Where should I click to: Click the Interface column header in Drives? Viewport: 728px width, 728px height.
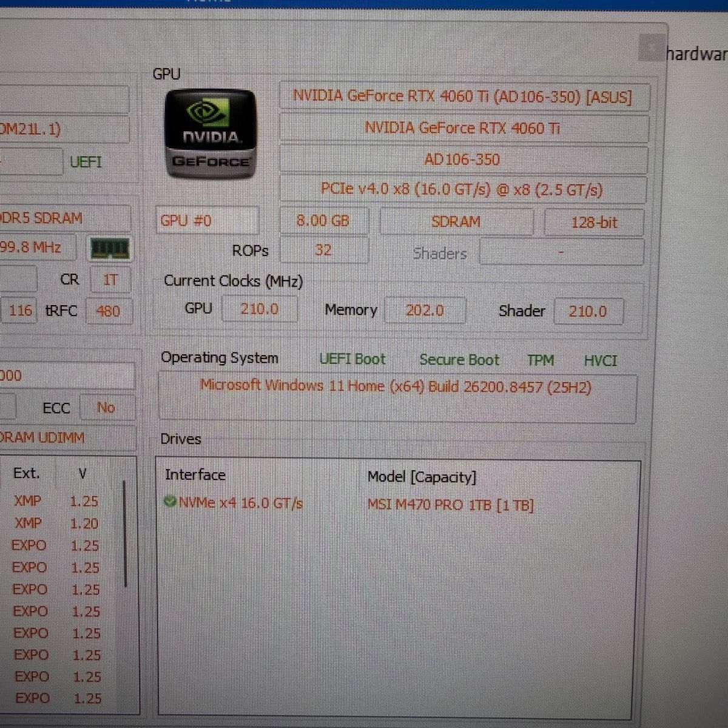tap(195, 475)
